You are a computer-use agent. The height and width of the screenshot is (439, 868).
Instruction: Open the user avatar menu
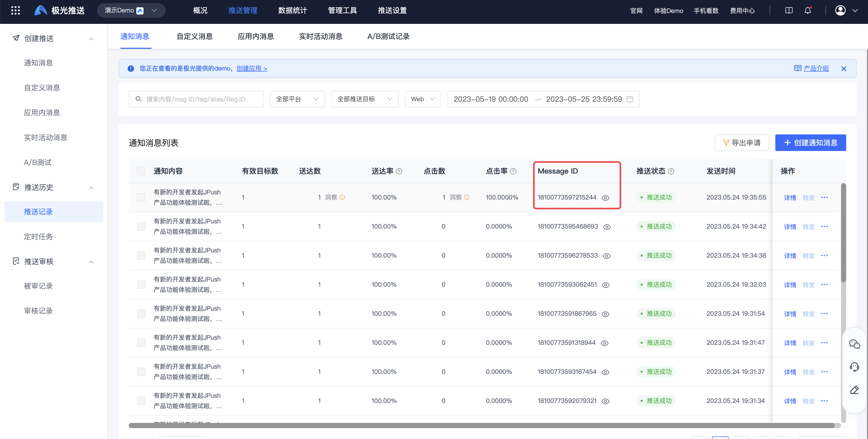coord(840,10)
